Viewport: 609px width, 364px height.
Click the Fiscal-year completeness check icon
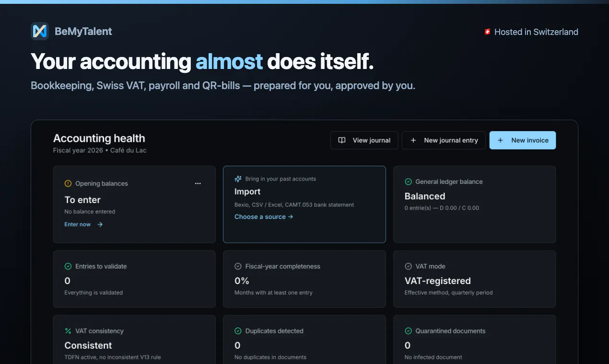pyautogui.click(x=238, y=266)
